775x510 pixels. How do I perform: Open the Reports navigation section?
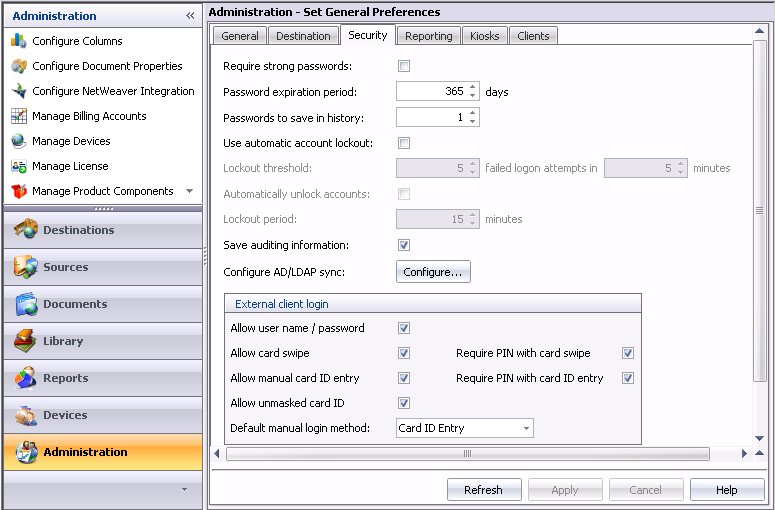103,378
